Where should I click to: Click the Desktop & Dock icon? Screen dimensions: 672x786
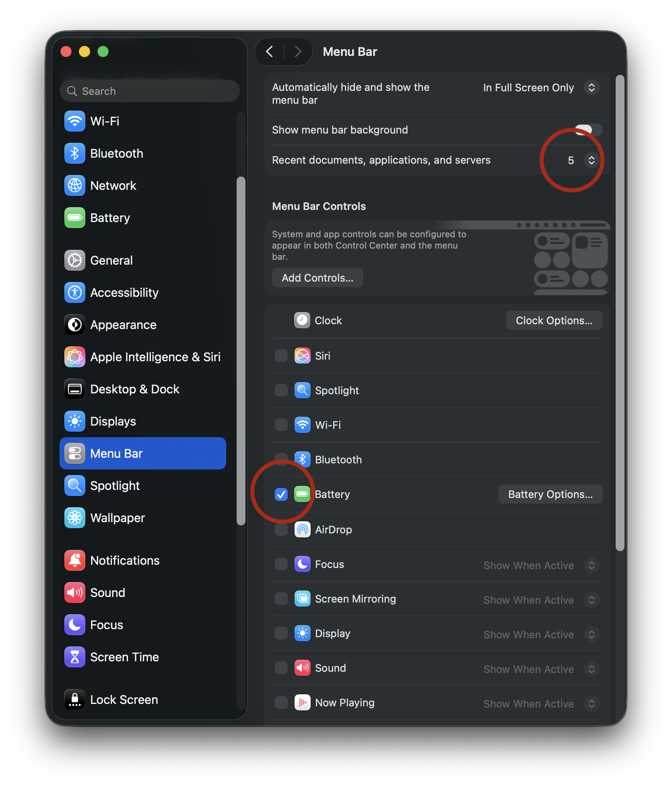74,389
